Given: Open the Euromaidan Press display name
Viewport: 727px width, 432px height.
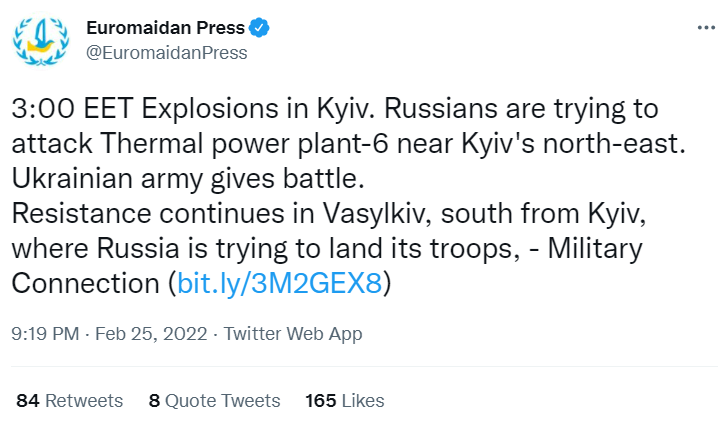Looking at the screenshot, I should (x=167, y=28).
